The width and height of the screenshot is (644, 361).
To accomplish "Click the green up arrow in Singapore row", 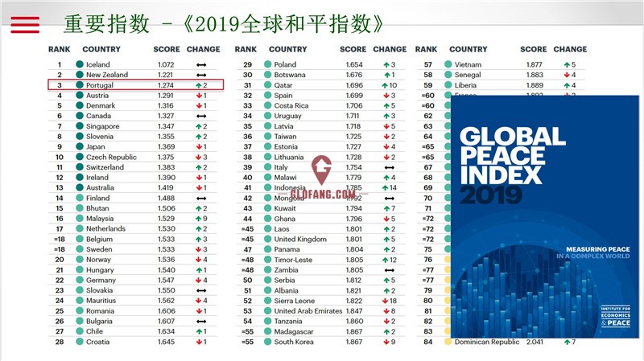I will click(x=199, y=126).
